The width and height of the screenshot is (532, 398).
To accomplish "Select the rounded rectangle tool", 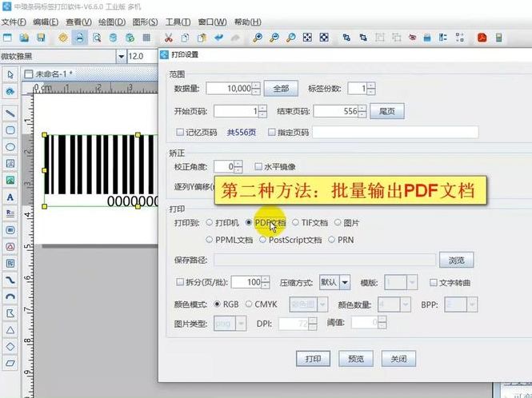I will [x=10, y=130].
